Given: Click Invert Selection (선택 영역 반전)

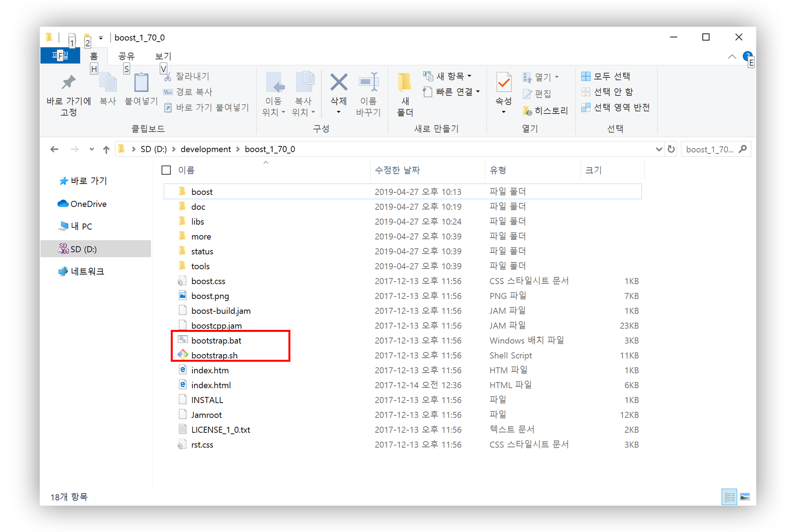Looking at the screenshot, I should [x=621, y=107].
